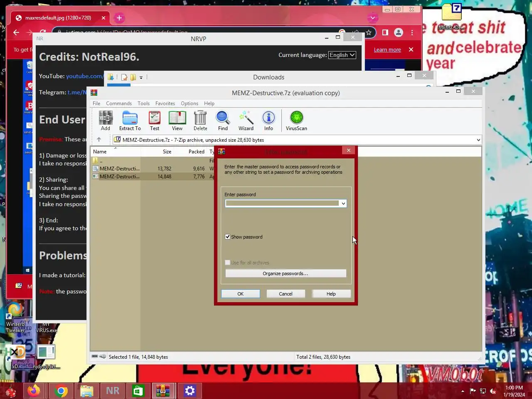532x399 pixels.
Task: Click the key password icon in status bar
Action: pos(103,357)
